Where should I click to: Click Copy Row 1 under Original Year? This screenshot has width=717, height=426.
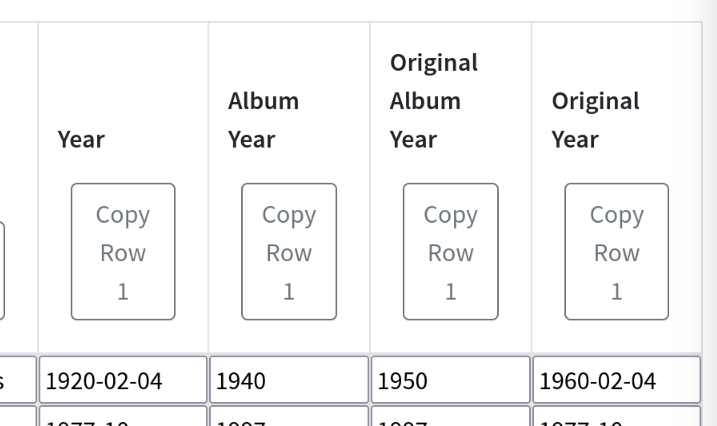click(x=616, y=251)
